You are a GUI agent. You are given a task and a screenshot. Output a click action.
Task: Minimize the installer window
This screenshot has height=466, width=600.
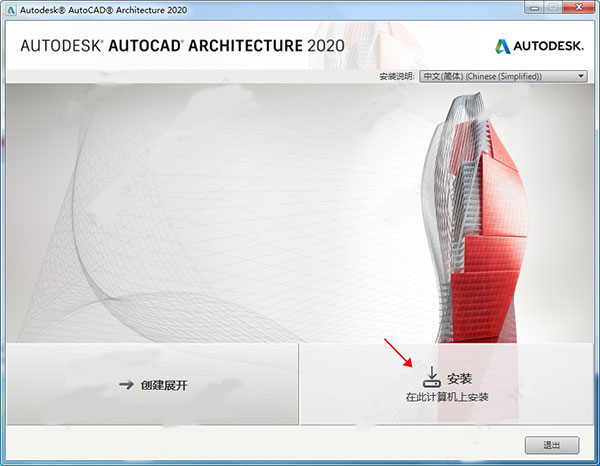pos(535,8)
